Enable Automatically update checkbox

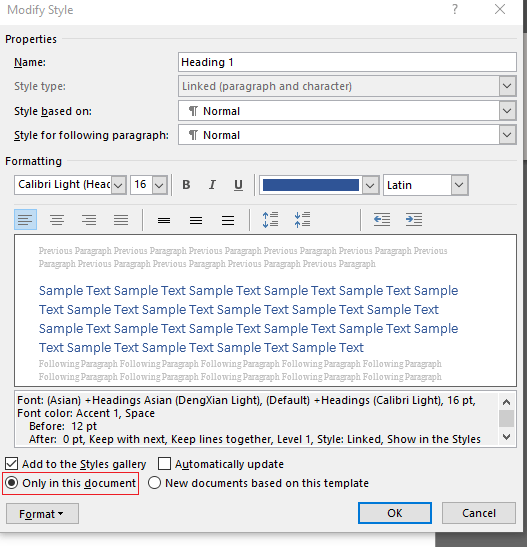164,464
